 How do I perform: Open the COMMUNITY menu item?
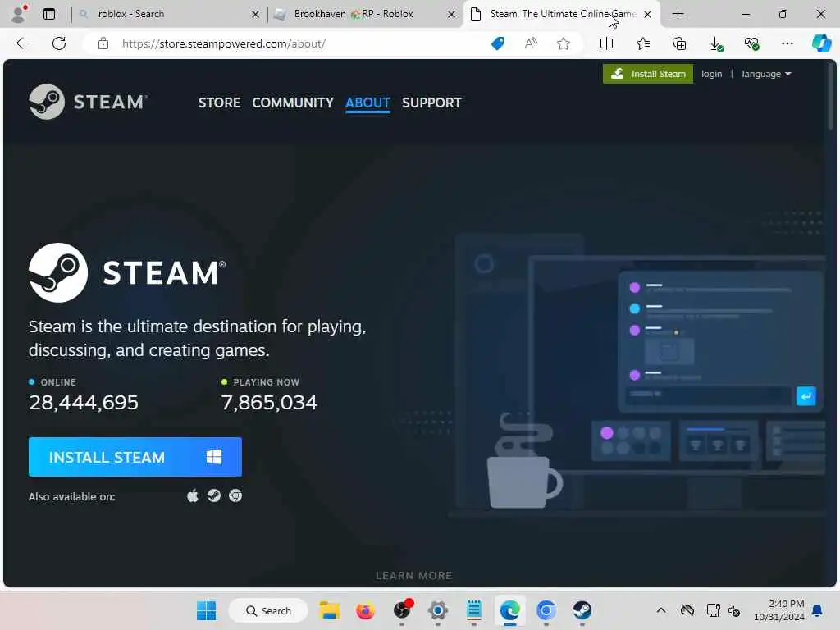pyautogui.click(x=293, y=103)
